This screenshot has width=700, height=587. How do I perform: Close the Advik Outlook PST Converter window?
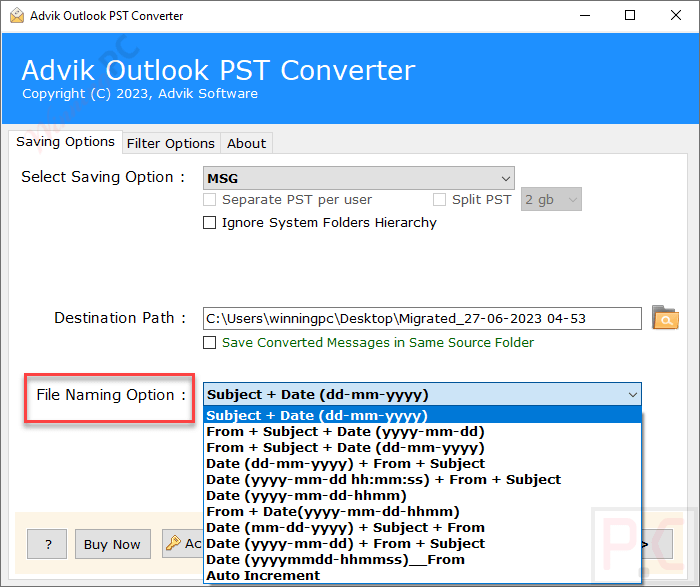coord(675,16)
